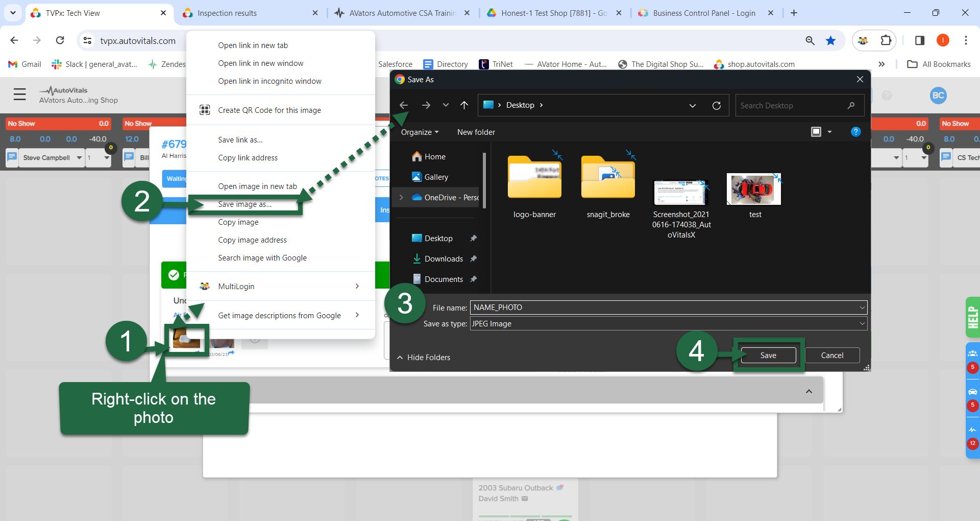Click the AutoVitals hamburger menu icon
This screenshot has height=521, width=980.
pyautogui.click(x=20, y=94)
